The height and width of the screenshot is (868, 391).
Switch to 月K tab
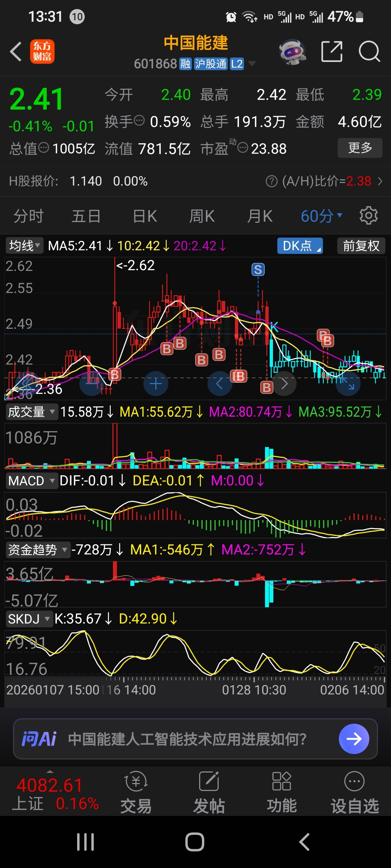click(x=260, y=216)
